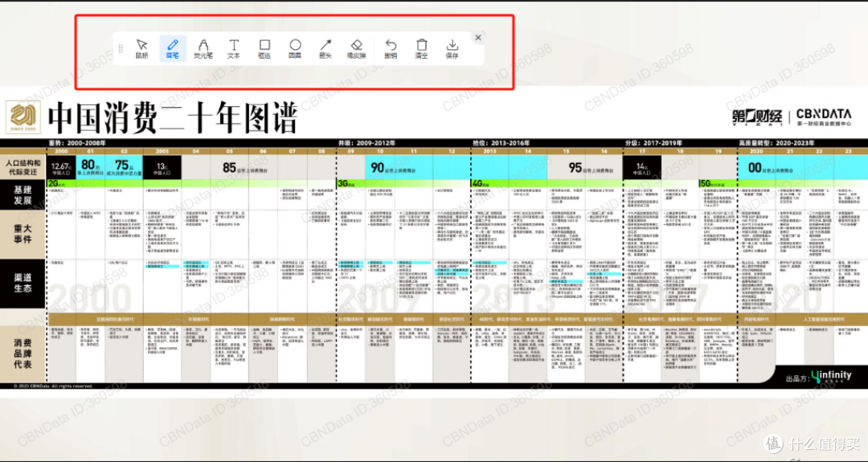Image resolution: width=868 pixels, height=462 pixels.
Task: Clear all annotations with 清空
Action: coord(421,49)
